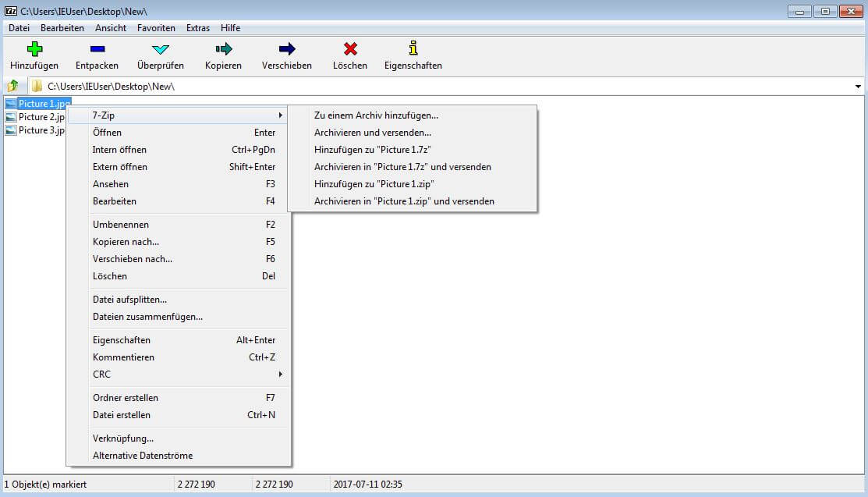Close the 7-Zip window
868x497 pixels.
click(851, 11)
